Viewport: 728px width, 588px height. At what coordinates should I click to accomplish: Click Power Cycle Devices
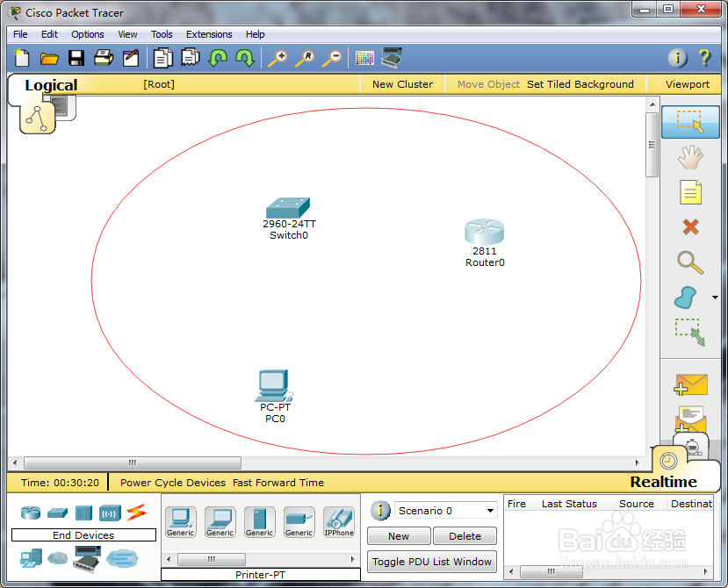173,483
